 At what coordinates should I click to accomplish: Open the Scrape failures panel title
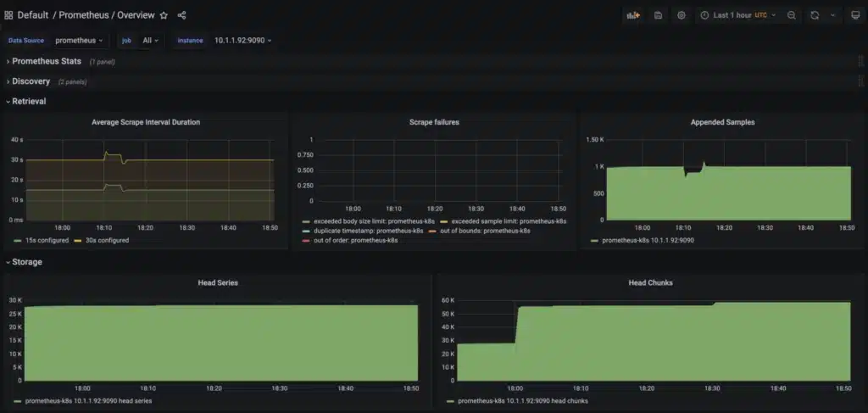434,122
